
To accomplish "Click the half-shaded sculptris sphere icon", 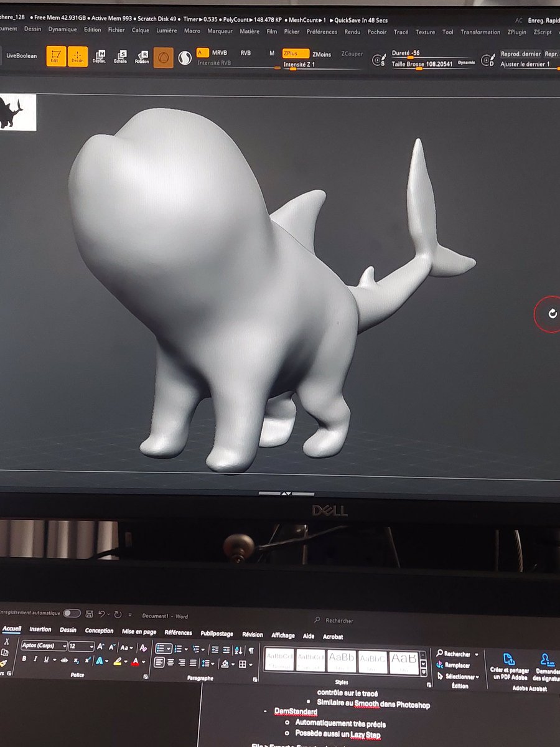I will 185,58.
